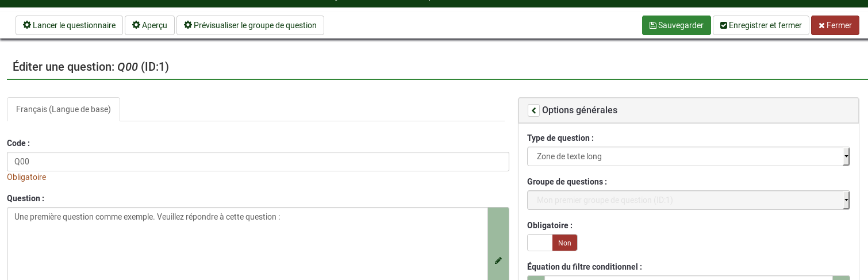
Task: Click the "Type de question :" label
Action: (560, 138)
